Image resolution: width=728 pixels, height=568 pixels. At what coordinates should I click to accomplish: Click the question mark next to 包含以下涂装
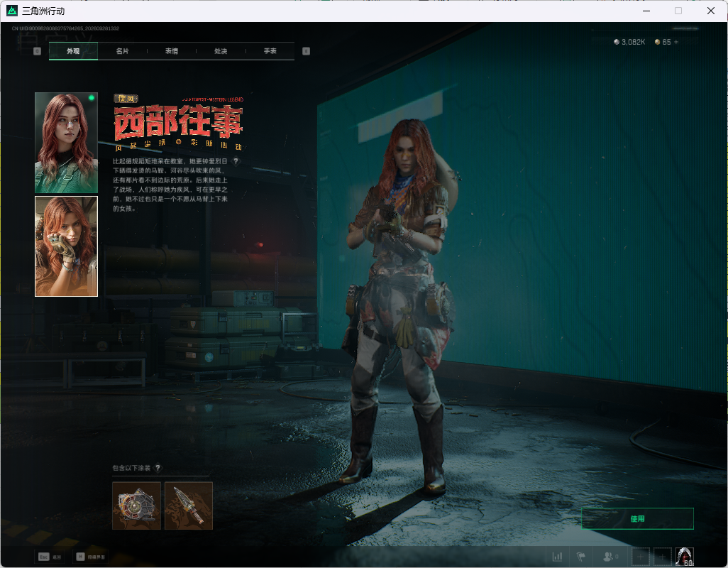pos(158,468)
